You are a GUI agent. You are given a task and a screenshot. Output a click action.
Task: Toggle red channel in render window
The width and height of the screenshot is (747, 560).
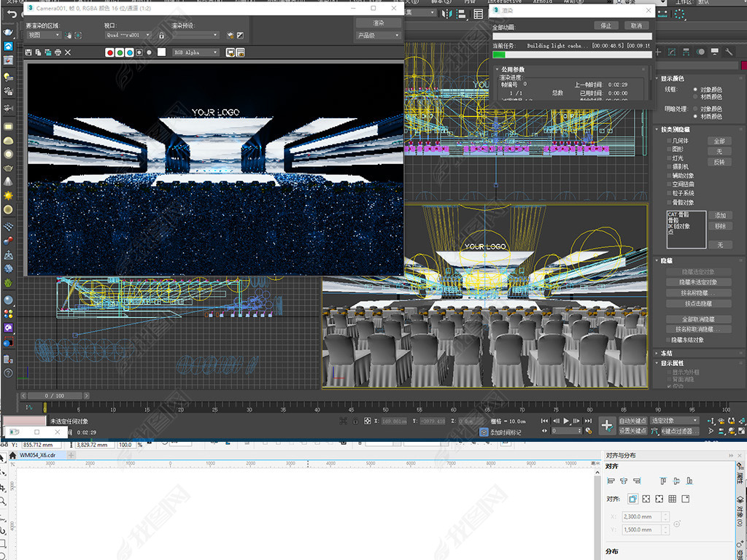110,52
